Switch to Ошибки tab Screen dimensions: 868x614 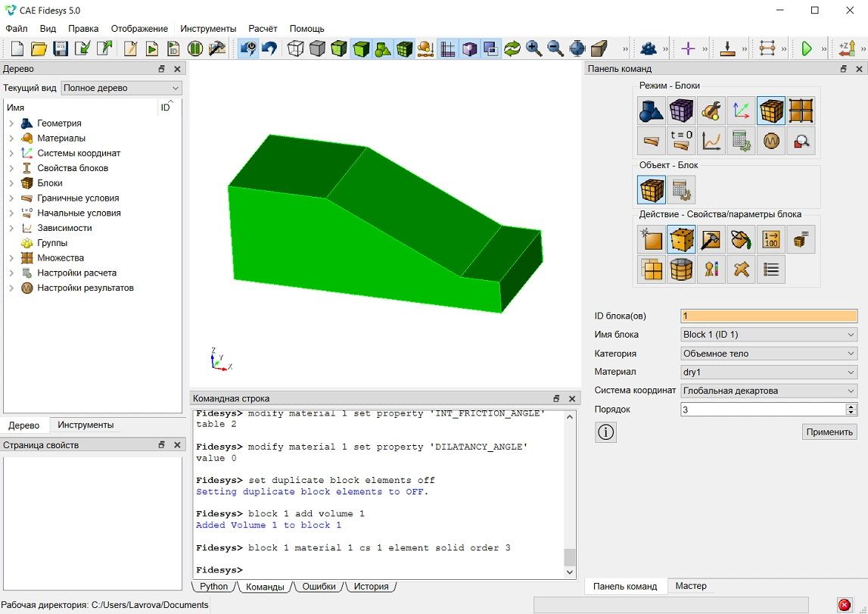[319, 586]
